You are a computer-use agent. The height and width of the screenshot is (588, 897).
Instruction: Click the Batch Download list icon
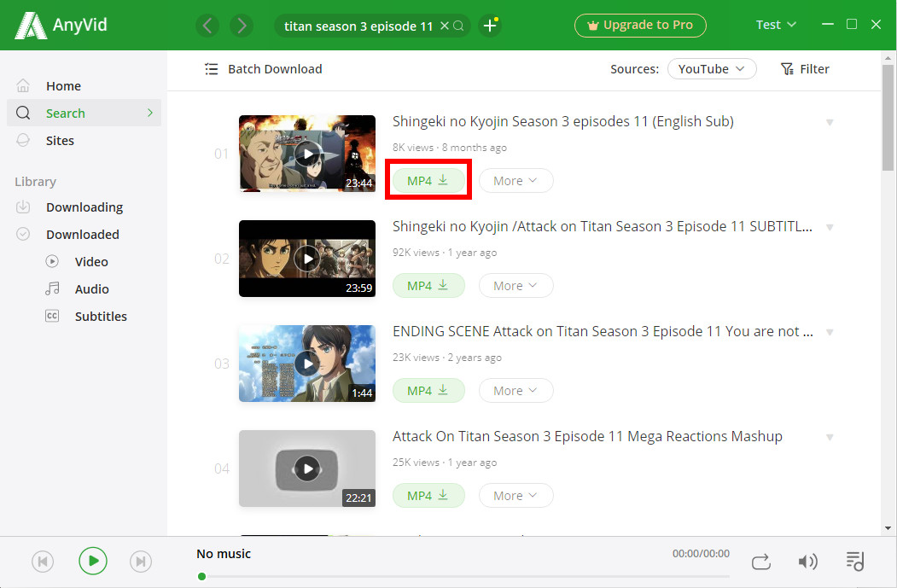click(212, 69)
